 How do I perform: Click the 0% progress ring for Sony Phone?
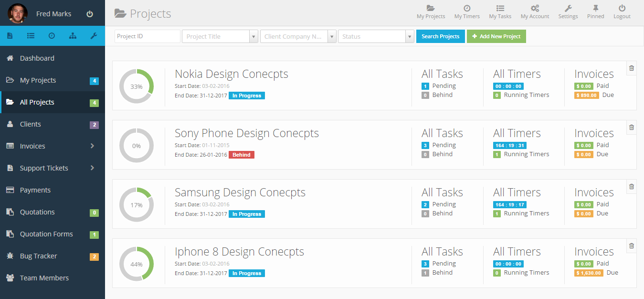click(137, 146)
